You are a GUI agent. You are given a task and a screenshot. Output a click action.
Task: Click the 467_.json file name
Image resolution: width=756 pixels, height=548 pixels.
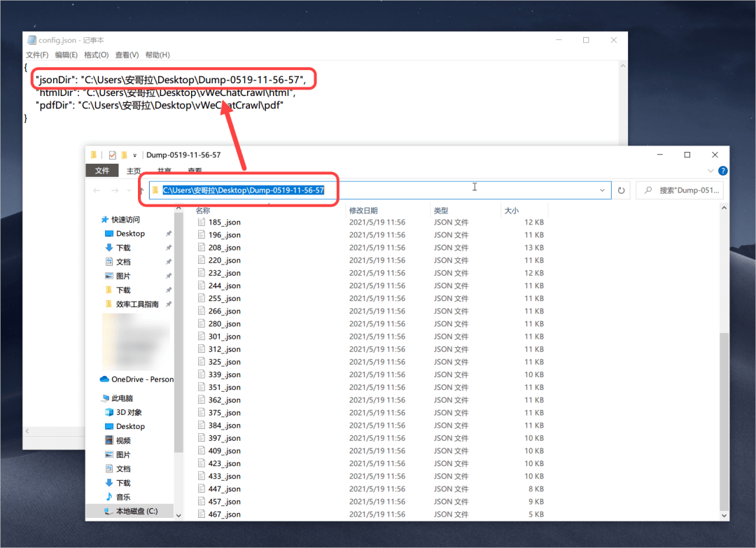(224, 514)
